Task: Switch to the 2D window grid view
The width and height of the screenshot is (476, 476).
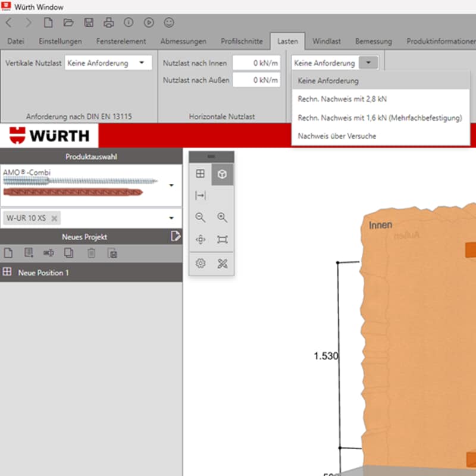Action: [x=201, y=174]
